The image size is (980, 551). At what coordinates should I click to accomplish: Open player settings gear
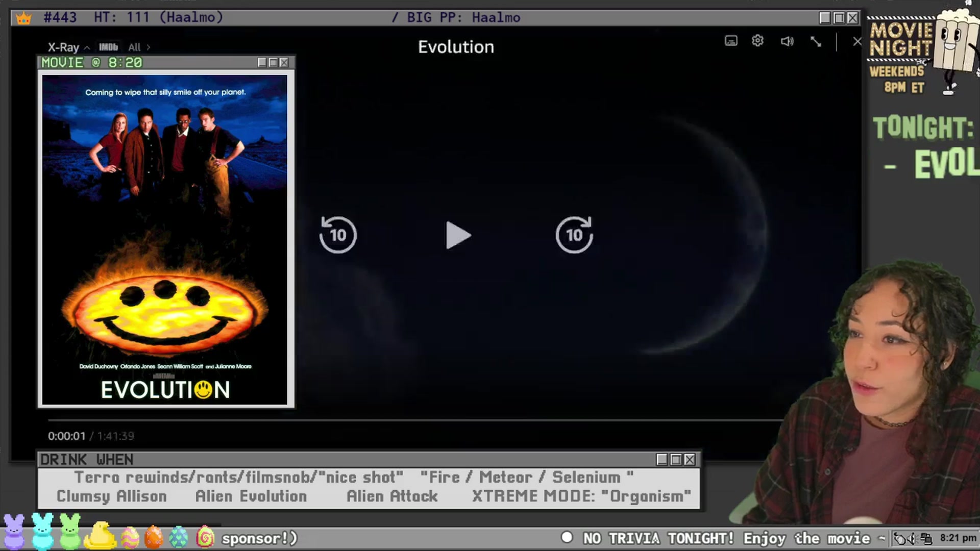pyautogui.click(x=757, y=41)
